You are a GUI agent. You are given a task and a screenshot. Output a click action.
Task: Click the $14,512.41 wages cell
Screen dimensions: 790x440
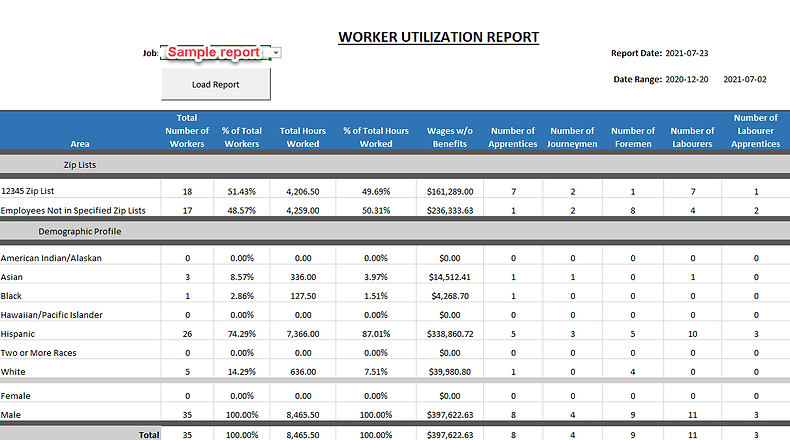pos(450,277)
